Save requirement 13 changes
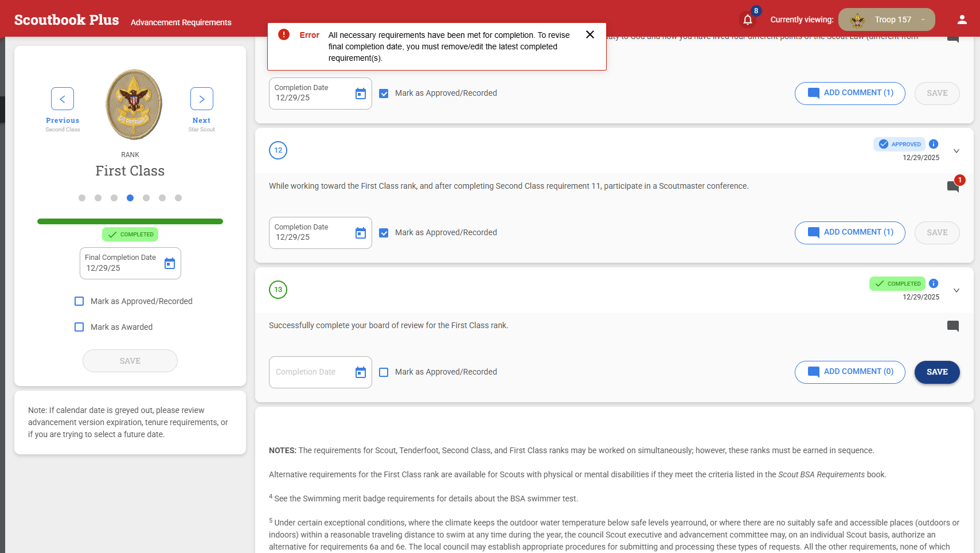980x553 pixels. click(937, 372)
